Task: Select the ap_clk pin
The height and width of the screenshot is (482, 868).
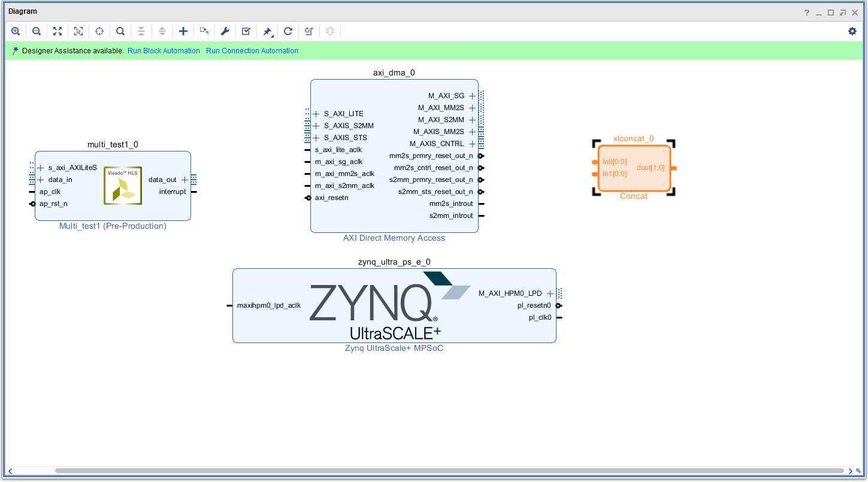Action: [50, 192]
